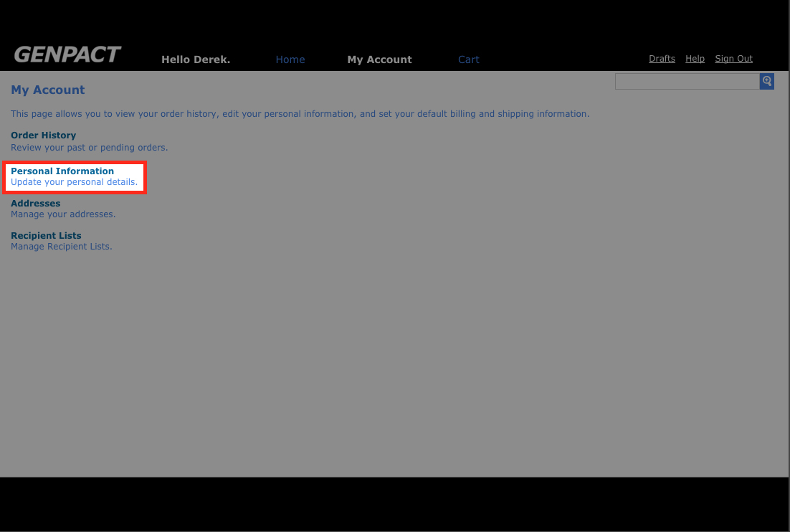Go to the Home tab
790x532 pixels.
click(x=290, y=60)
